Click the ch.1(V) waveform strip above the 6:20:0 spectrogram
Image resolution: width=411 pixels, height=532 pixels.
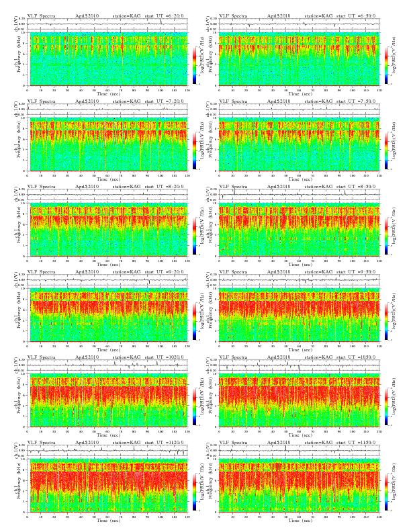coord(107,24)
